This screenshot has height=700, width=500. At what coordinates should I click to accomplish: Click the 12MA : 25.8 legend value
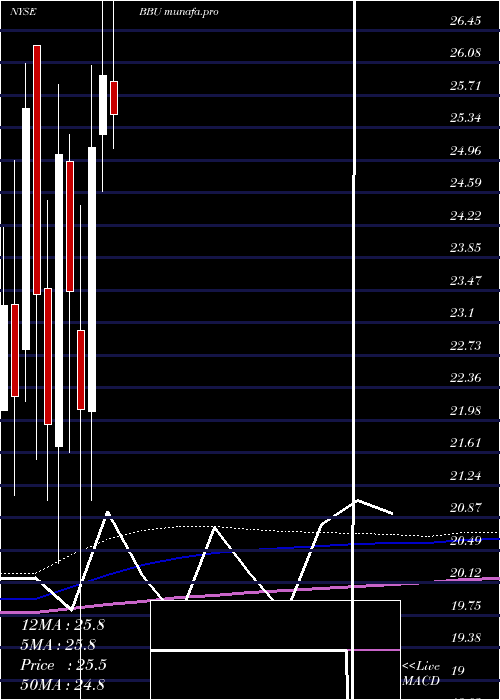pyautogui.click(x=63, y=625)
